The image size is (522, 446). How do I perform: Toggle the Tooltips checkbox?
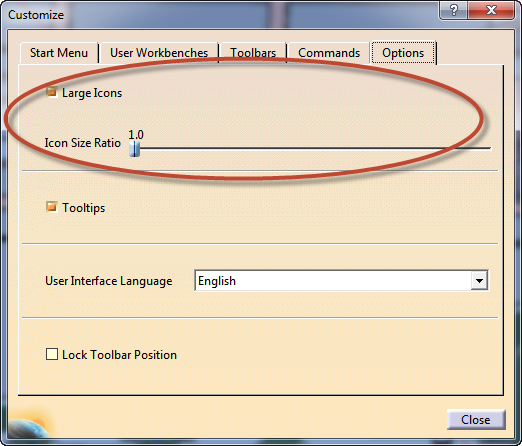[x=52, y=207]
